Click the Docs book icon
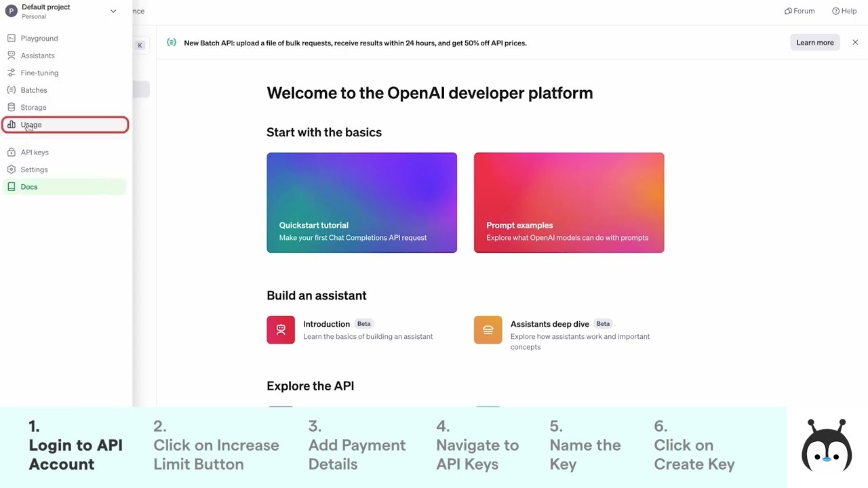The image size is (868, 488). click(x=11, y=187)
